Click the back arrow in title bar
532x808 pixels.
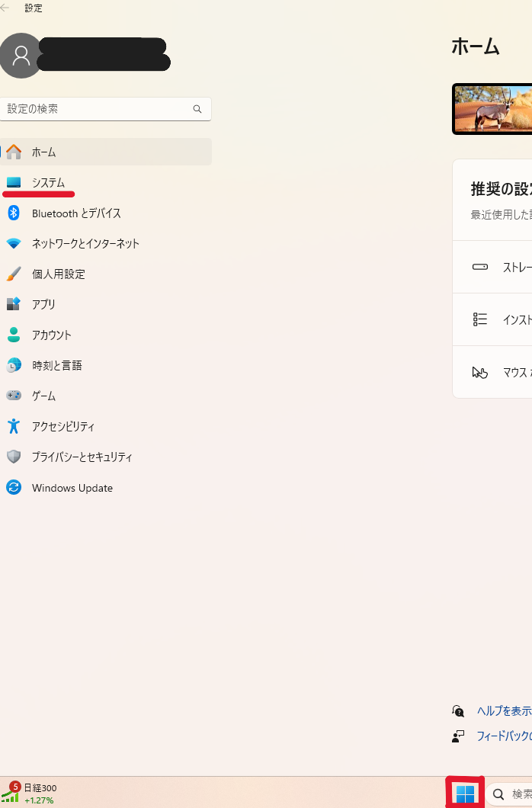pyautogui.click(x=6, y=8)
